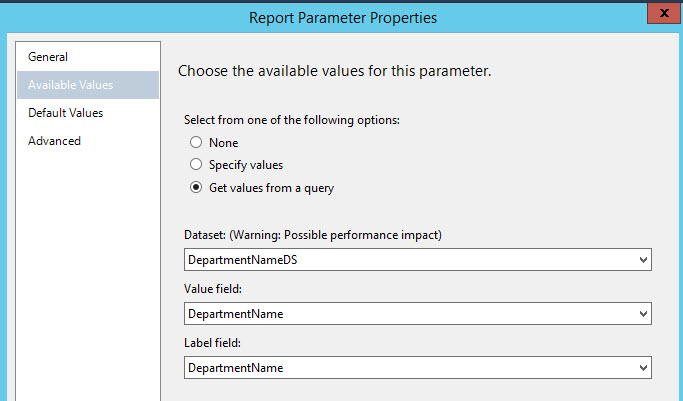
Task: Switch to the Default Values page
Action: point(65,113)
